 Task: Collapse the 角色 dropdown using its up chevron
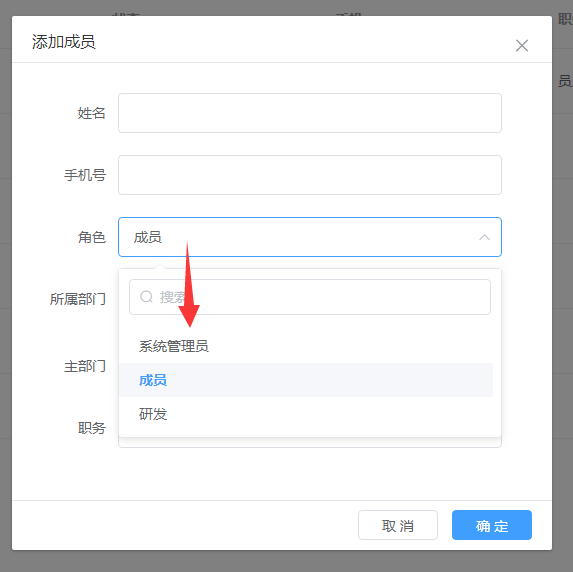pyautogui.click(x=484, y=237)
